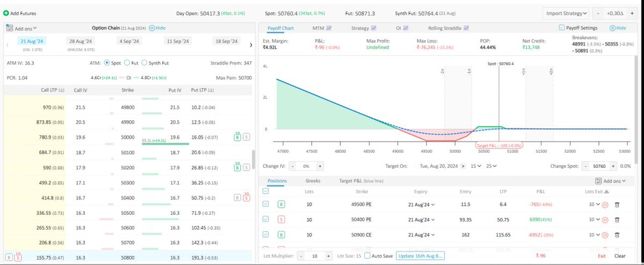Uncheck the 49500 PE position checkbox
The image size is (644, 265).
coord(266,205)
